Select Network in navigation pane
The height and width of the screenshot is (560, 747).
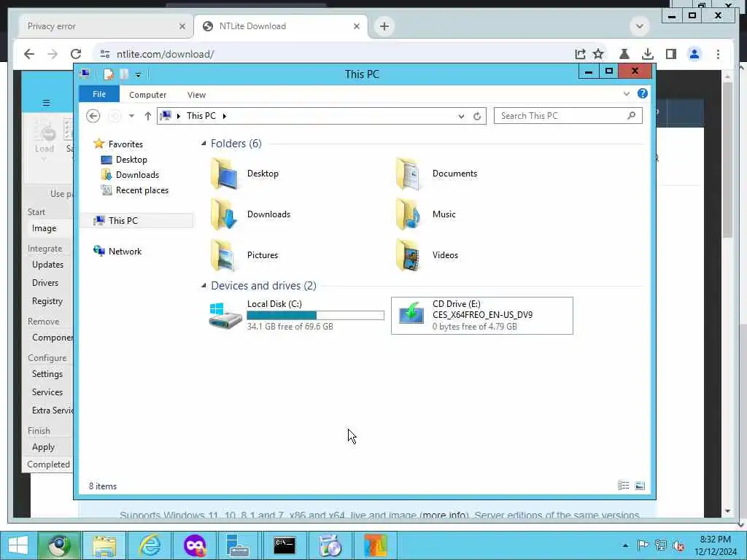[117, 252]
